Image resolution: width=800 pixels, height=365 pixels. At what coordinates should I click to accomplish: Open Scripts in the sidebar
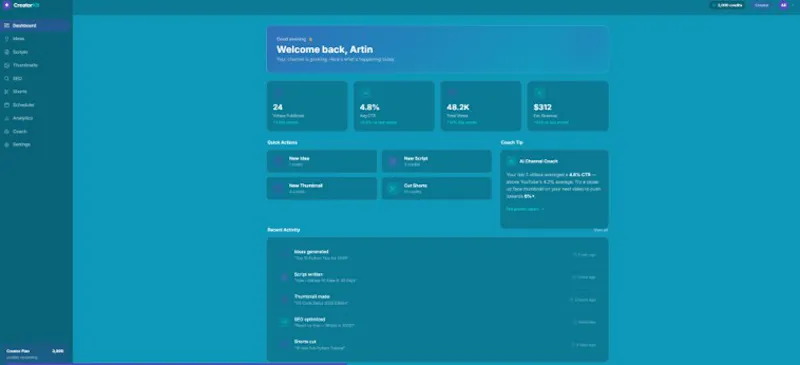pyautogui.click(x=35, y=52)
